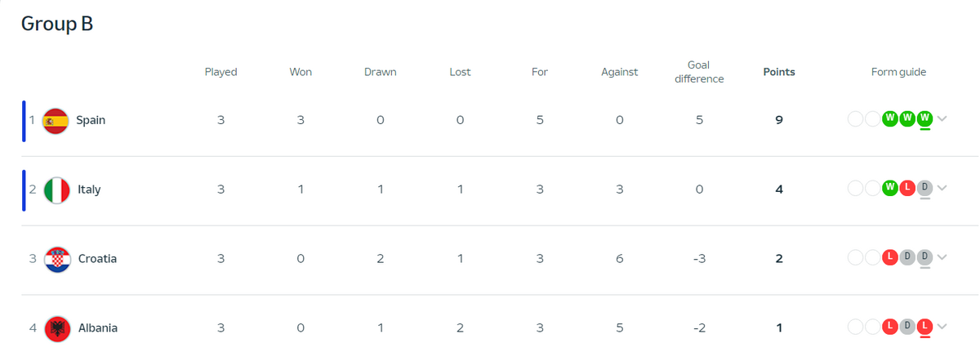Open the Albania team link

click(98, 328)
